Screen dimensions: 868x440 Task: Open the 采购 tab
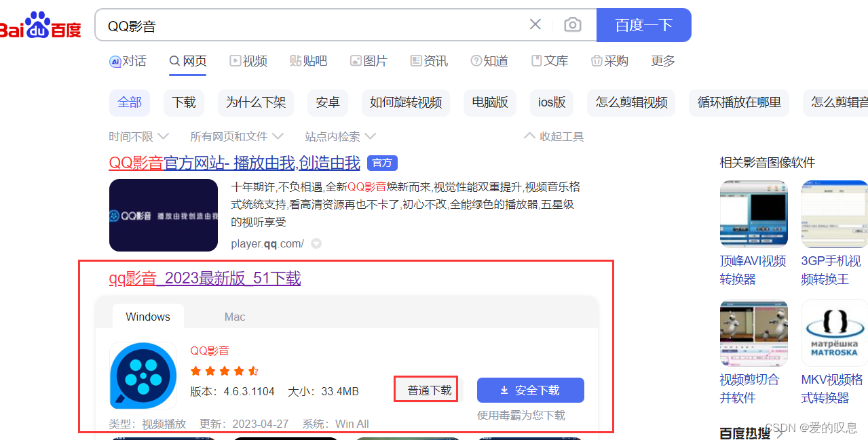pos(609,61)
